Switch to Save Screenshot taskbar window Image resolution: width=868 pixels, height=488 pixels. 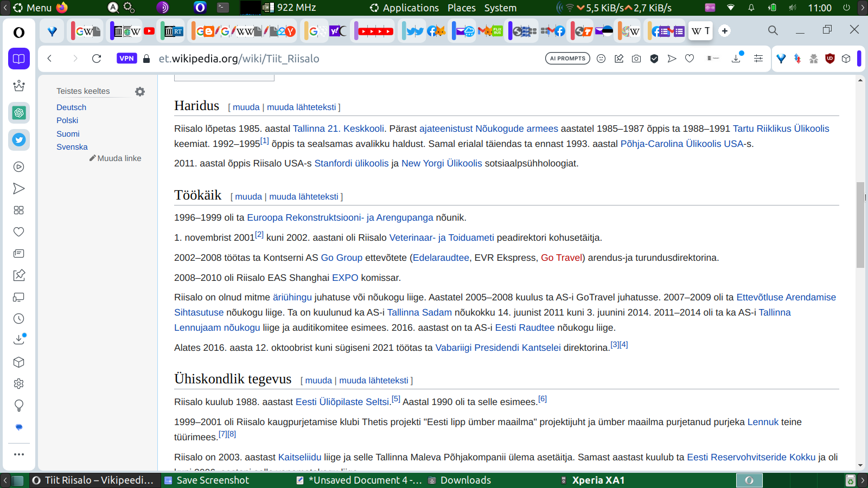pyautogui.click(x=207, y=480)
